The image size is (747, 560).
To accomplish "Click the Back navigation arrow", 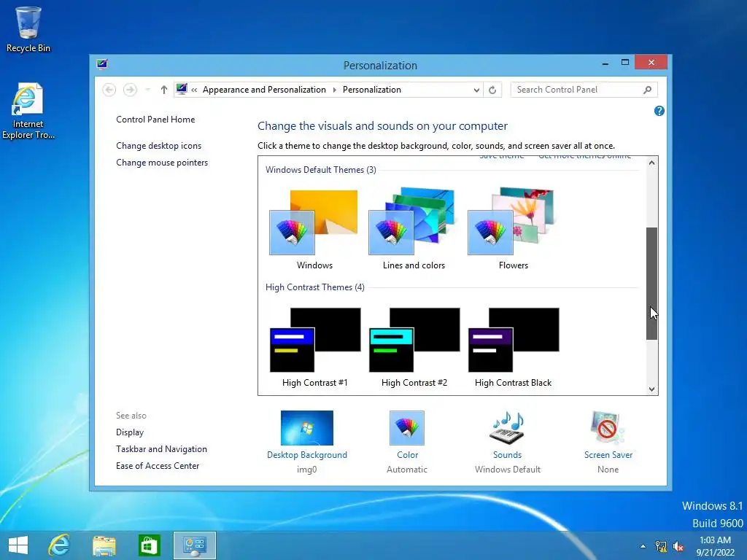I will pyautogui.click(x=109, y=90).
